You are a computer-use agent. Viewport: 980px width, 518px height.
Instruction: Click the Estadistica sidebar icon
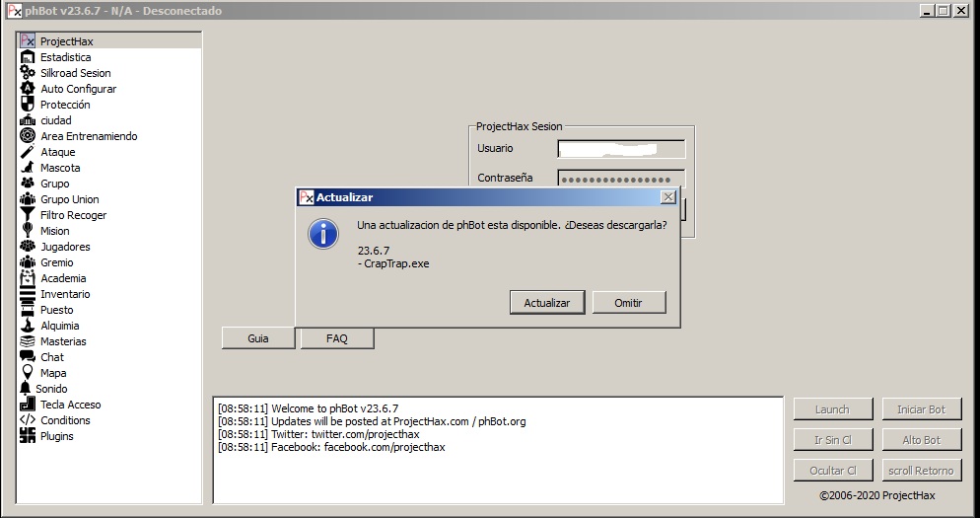click(28, 57)
